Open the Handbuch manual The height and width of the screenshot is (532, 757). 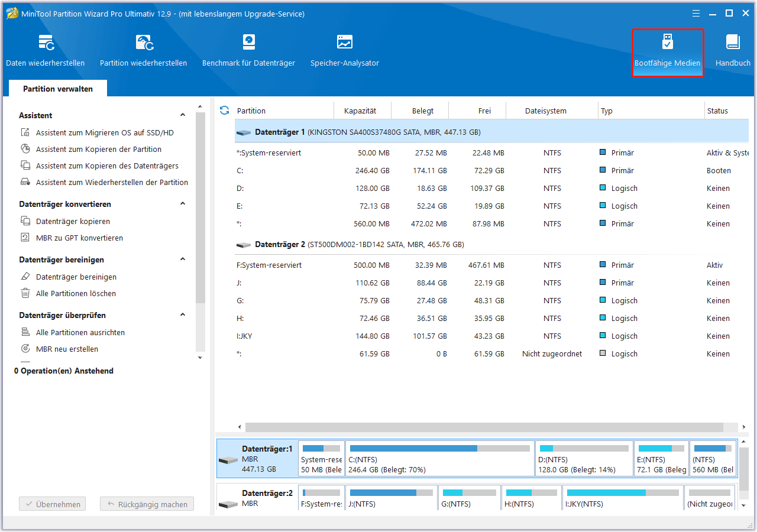(733, 51)
